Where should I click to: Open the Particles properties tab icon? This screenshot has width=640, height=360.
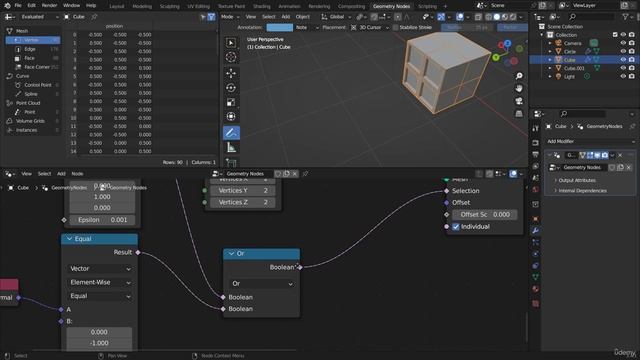pyautogui.click(x=536, y=242)
